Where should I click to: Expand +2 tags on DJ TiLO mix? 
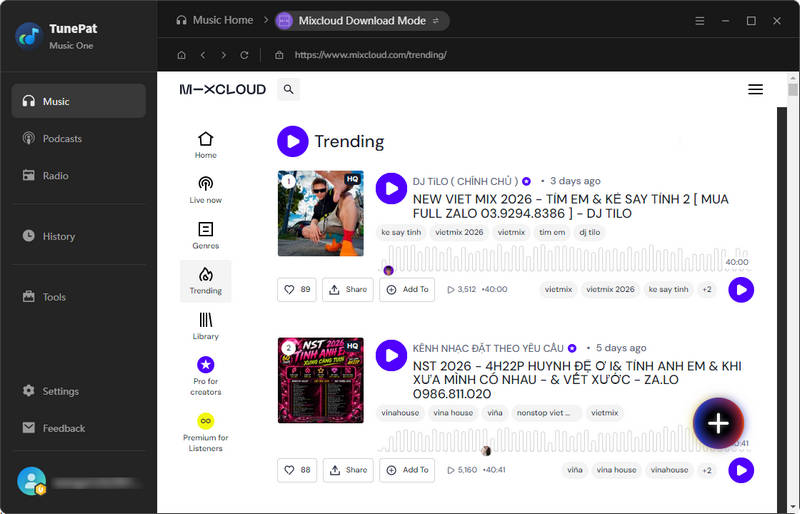coord(707,289)
